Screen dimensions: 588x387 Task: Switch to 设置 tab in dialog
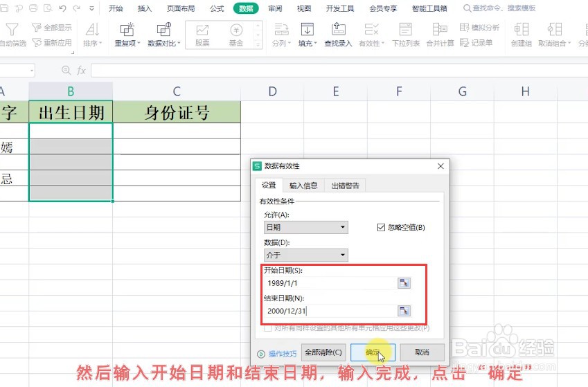click(269, 186)
